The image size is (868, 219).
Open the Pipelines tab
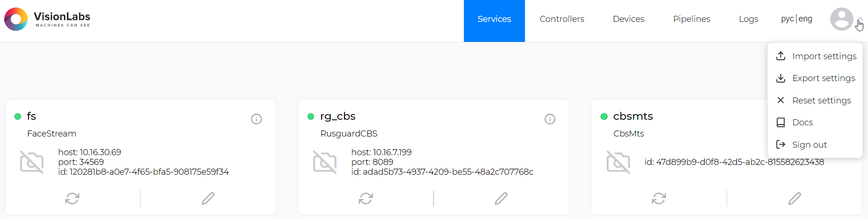692,19
